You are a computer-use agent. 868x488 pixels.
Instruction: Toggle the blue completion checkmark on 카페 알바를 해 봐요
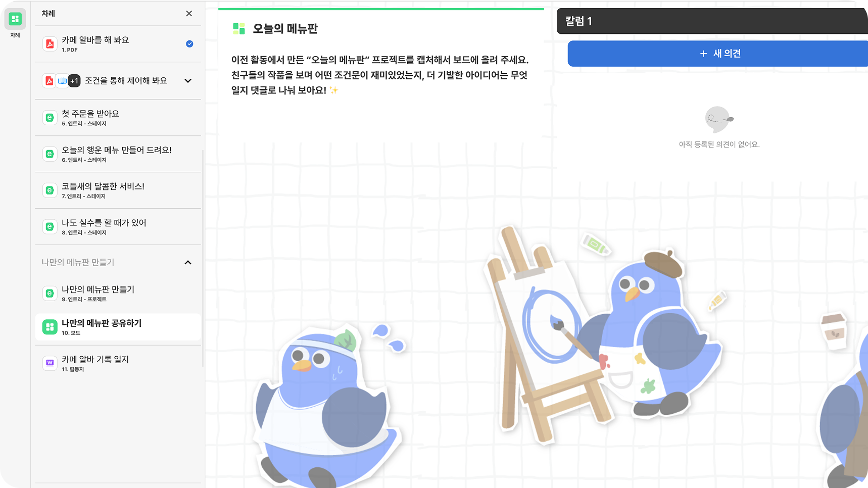point(189,44)
